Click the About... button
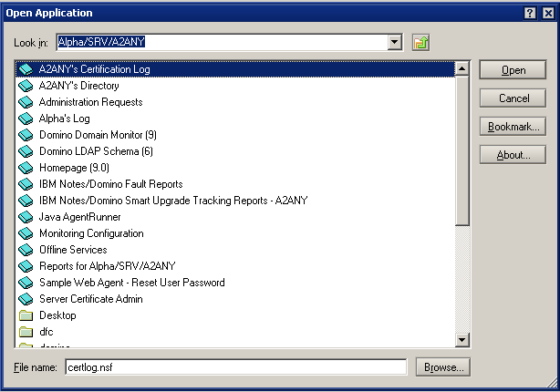Screen dimensions: 560x392 coord(513,155)
